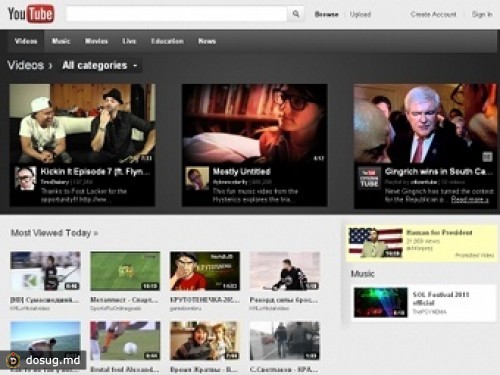Click the Read more link

pyautogui.click(x=470, y=199)
